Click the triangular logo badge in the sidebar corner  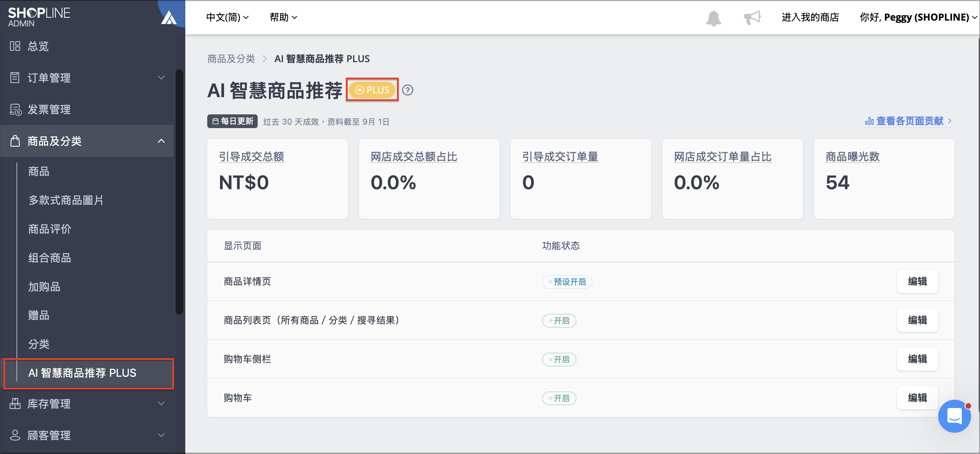(169, 17)
